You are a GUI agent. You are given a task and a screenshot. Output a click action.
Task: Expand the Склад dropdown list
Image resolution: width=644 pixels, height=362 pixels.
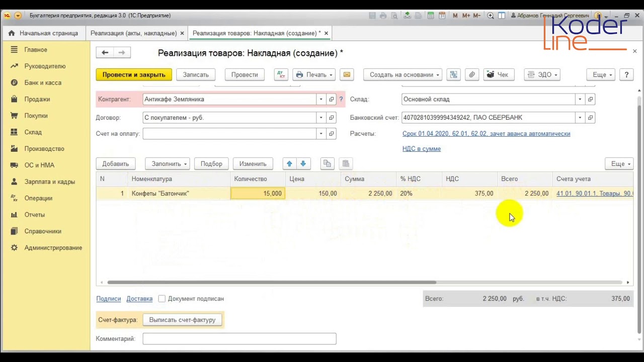point(580,100)
